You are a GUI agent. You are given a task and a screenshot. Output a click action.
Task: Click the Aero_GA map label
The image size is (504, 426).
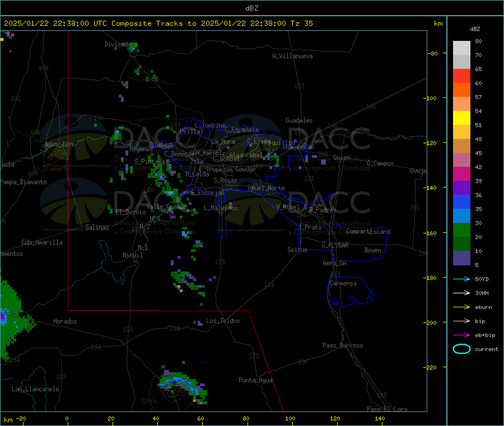pyautogui.click(x=335, y=263)
